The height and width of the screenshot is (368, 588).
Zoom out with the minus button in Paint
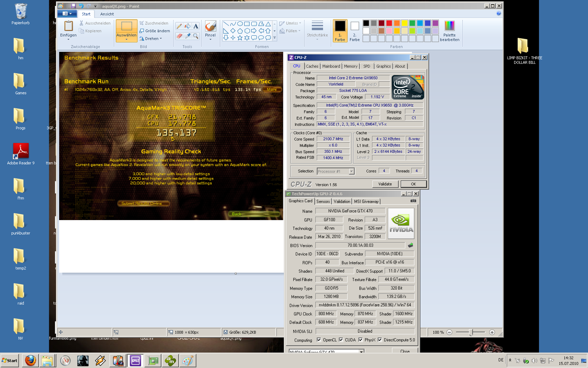tap(449, 332)
